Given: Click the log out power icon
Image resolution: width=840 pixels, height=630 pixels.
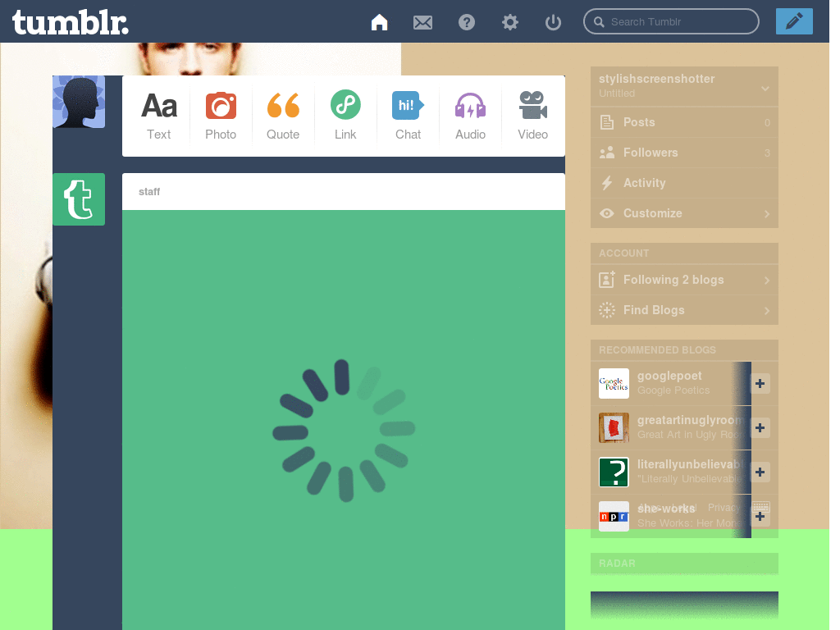Looking at the screenshot, I should point(554,22).
